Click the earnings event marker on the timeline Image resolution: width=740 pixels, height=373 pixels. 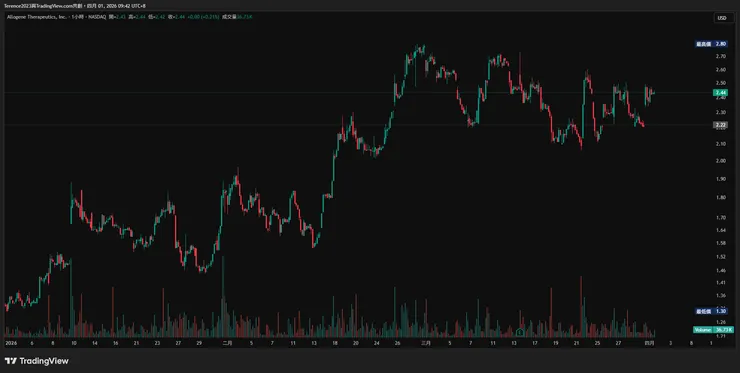pyautogui.click(x=520, y=332)
